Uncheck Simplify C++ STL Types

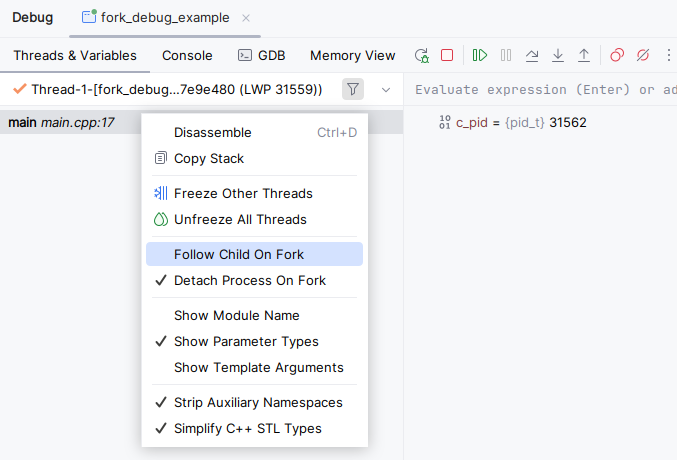247,429
